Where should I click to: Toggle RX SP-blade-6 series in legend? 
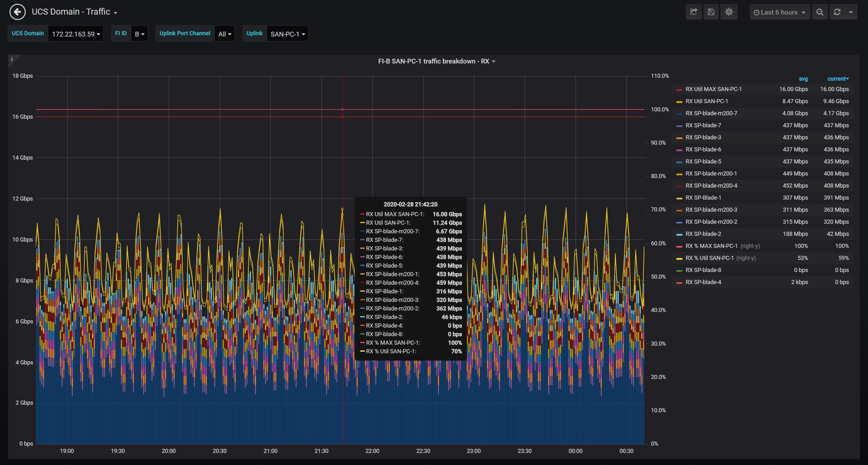click(x=703, y=150)
